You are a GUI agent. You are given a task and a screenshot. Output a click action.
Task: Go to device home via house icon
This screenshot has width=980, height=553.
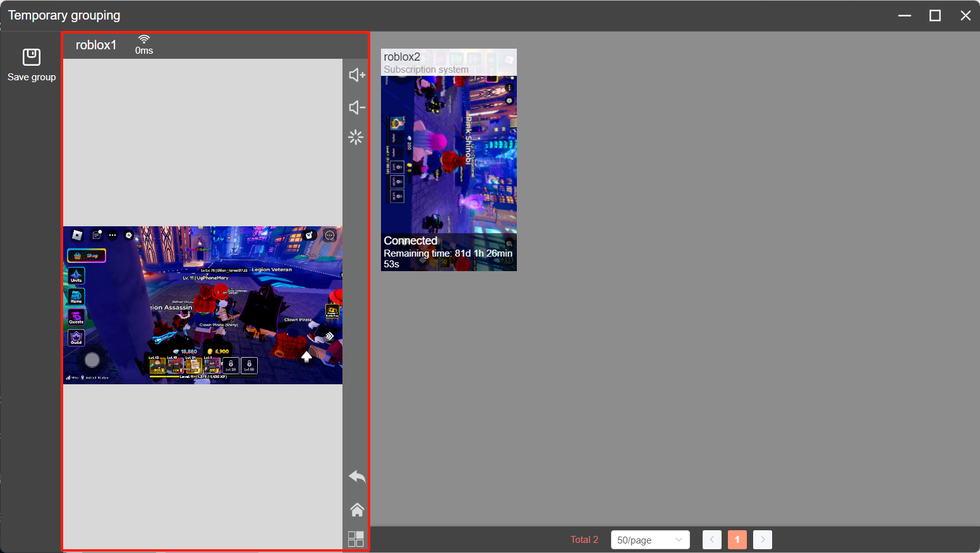pyautogui.click(x=357, y=509)
